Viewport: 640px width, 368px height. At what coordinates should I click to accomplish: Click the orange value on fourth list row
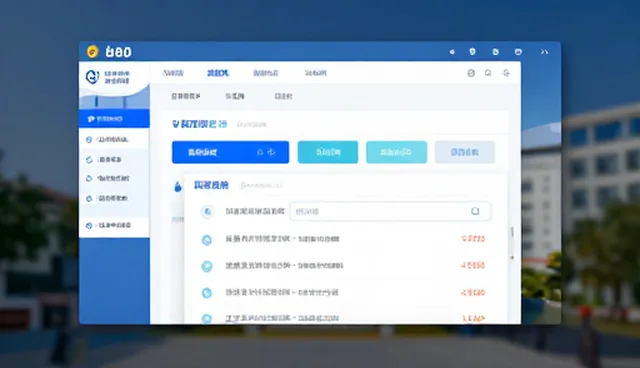click(x=473, y=318)
